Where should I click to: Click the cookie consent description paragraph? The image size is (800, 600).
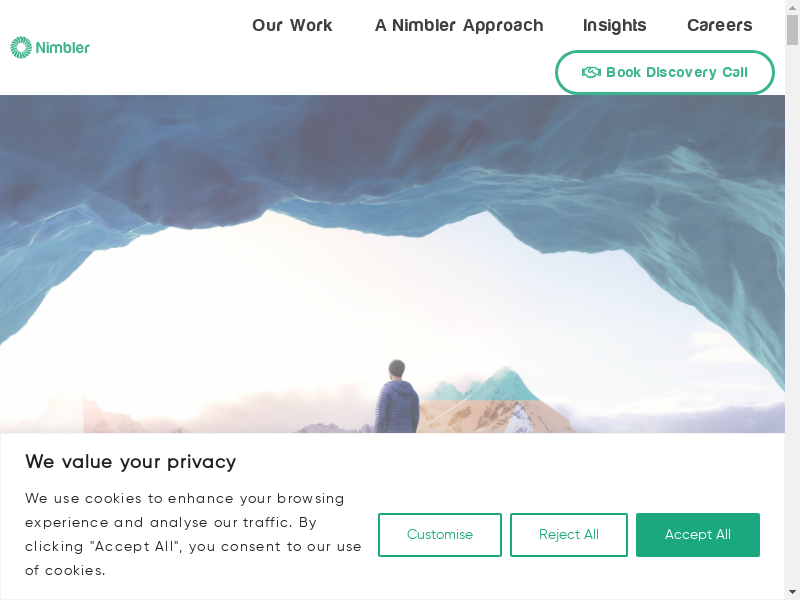[193, 534]
